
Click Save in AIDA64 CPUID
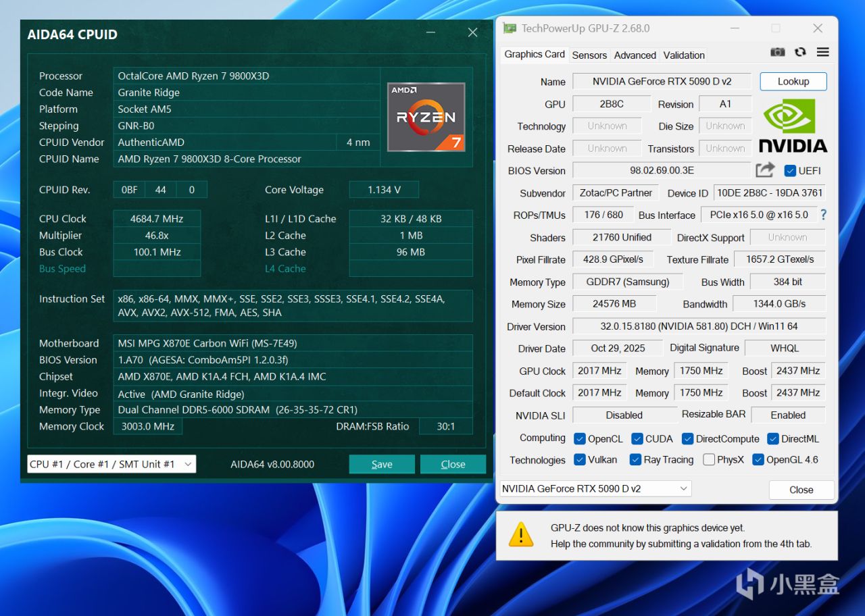(x=382, y=464)
